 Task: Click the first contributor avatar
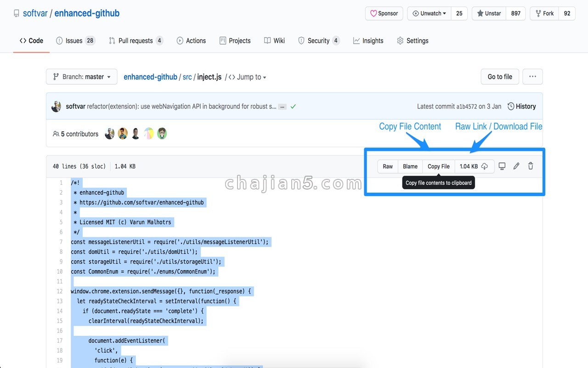pyautogui.click(x=110, y=134)
